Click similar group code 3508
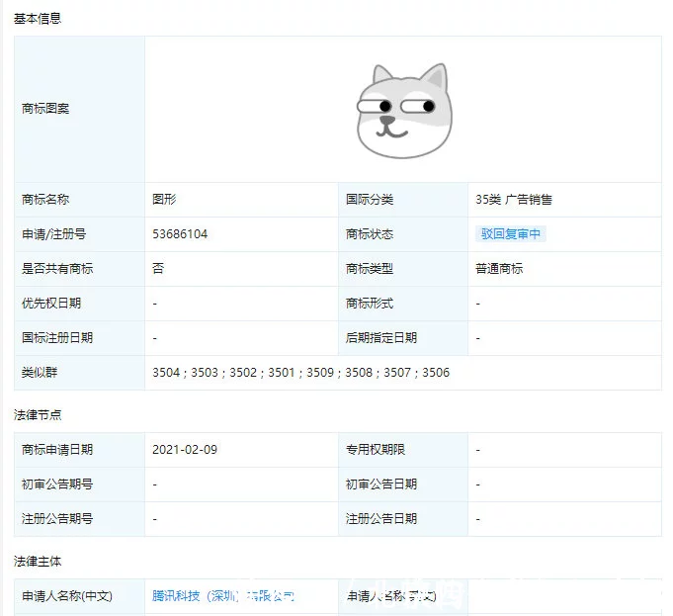The width and height of the screenshot is (673, 616). [x=359, y=373]
